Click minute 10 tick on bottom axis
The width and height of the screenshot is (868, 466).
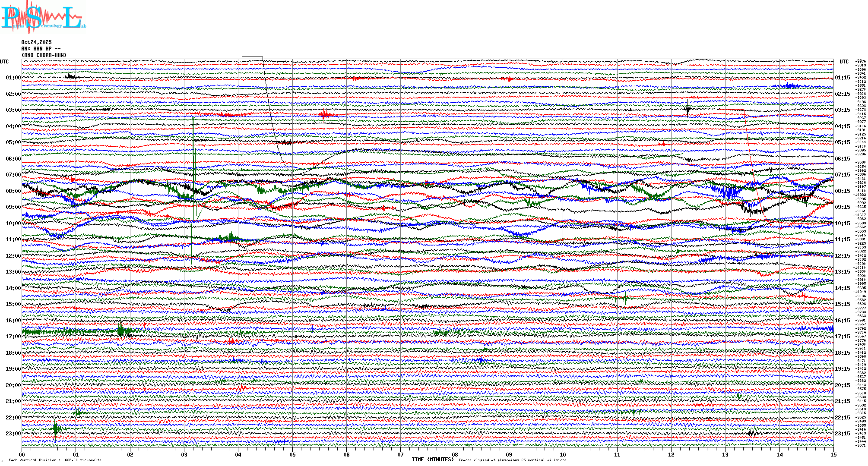click(563, 454)
